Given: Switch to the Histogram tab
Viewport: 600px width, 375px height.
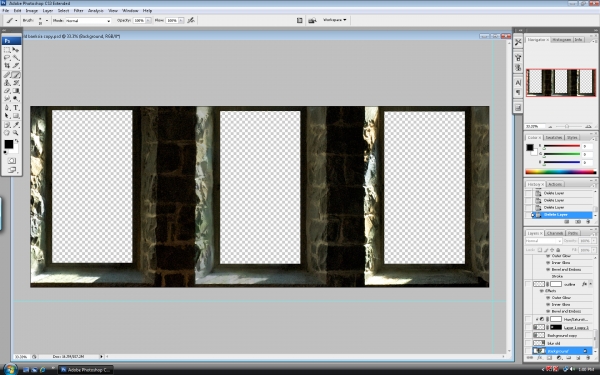Looking at the screenshot, I should coord(561,39).
